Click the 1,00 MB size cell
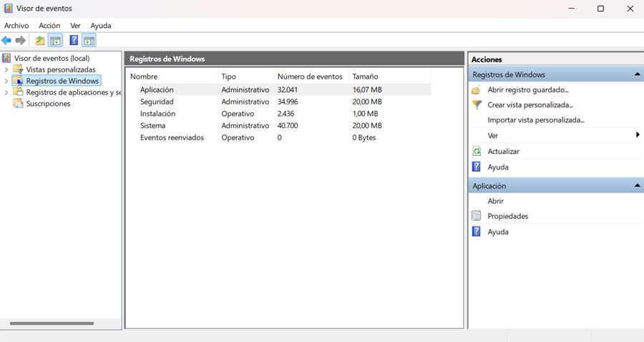 coord(365,113)
